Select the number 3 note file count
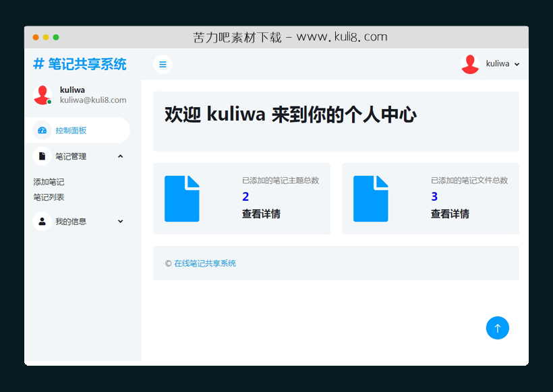The width and height of the screenshot is (553, 392). [x=434, y=196]
